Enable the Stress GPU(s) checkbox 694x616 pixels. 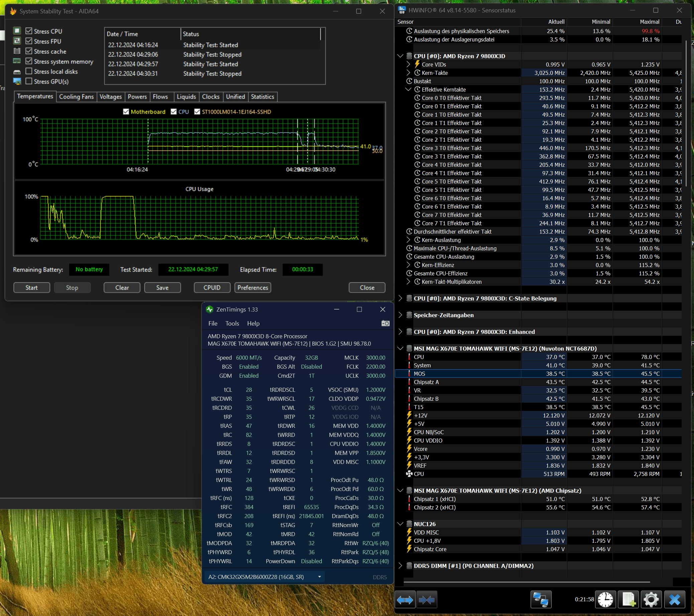click(29, 81)
